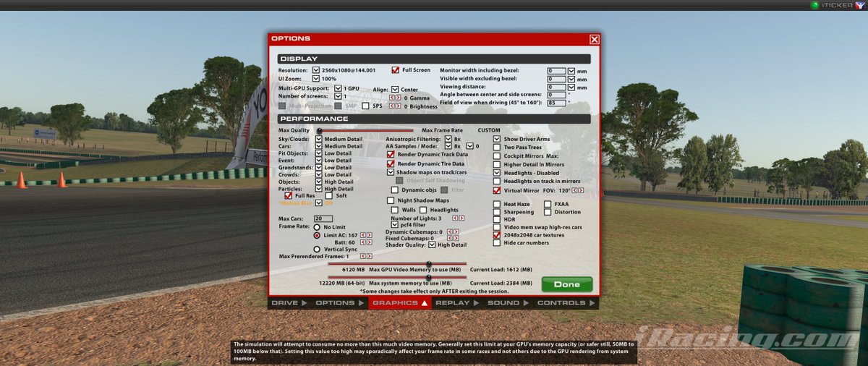Click Max GPU Video Memory slider

point(396,264)
